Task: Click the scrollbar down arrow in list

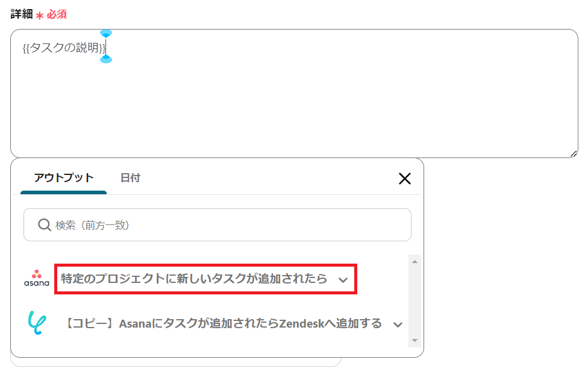Action: pyautogui.click(x=414, y=341)
